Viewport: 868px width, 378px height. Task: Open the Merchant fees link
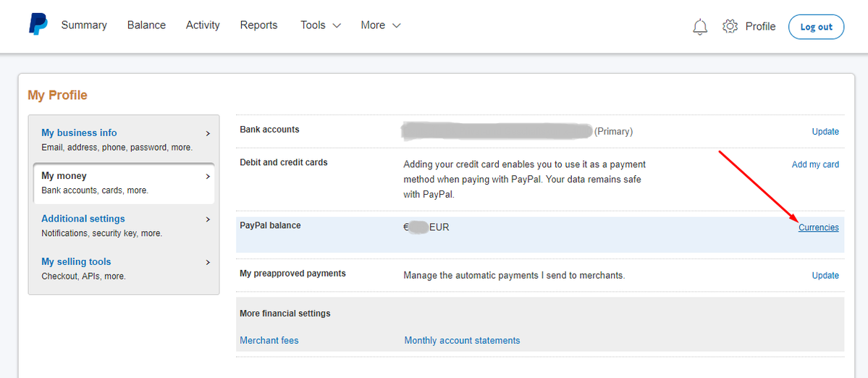(x=269, y=340)
